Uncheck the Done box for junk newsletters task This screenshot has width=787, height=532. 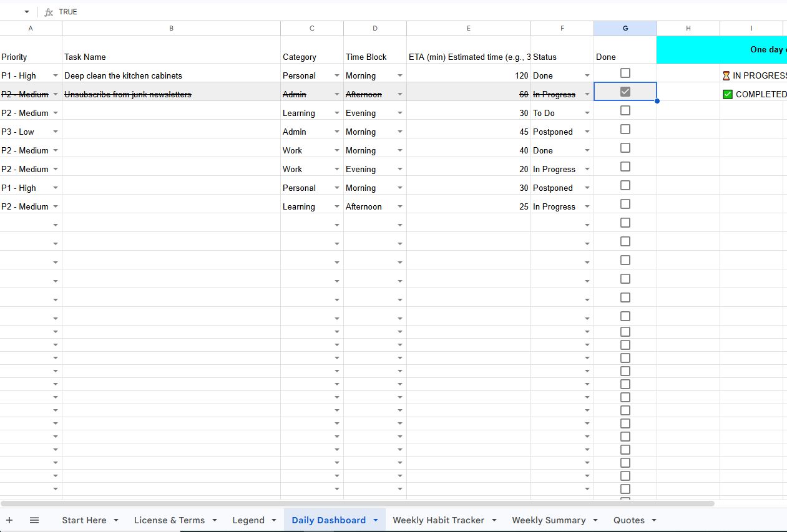coord(625,91)
